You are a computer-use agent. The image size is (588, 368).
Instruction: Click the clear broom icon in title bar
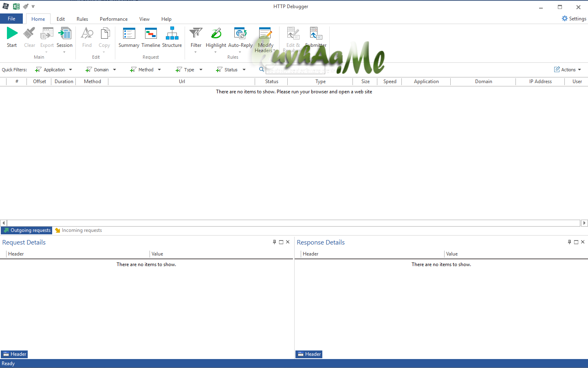click(x=26, y=6)
